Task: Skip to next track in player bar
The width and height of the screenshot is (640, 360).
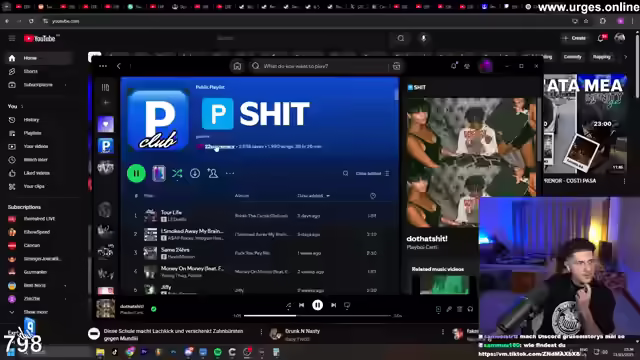Action: pyautogui.click(x=333, y=305)
